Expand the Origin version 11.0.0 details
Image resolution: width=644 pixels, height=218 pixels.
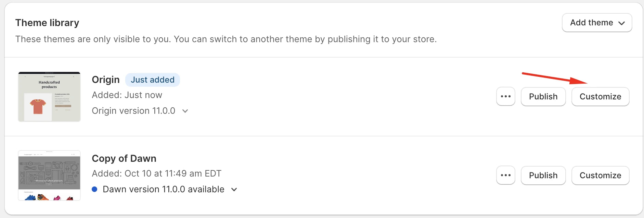click(x=185, y=111)
